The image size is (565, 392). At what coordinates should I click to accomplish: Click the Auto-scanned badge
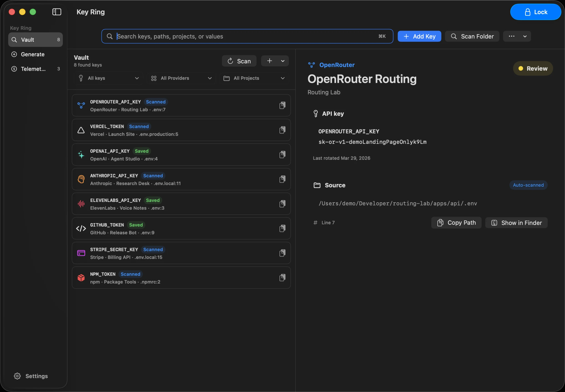click(528, 185)
